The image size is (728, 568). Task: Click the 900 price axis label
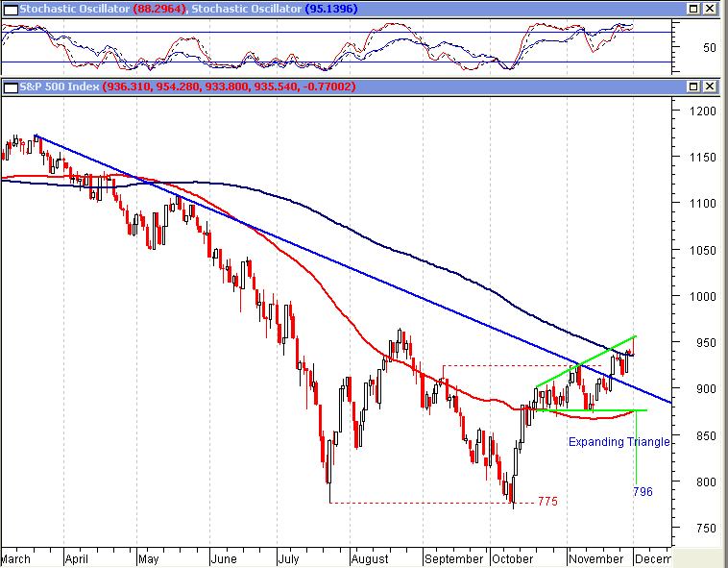pos(706,389)
